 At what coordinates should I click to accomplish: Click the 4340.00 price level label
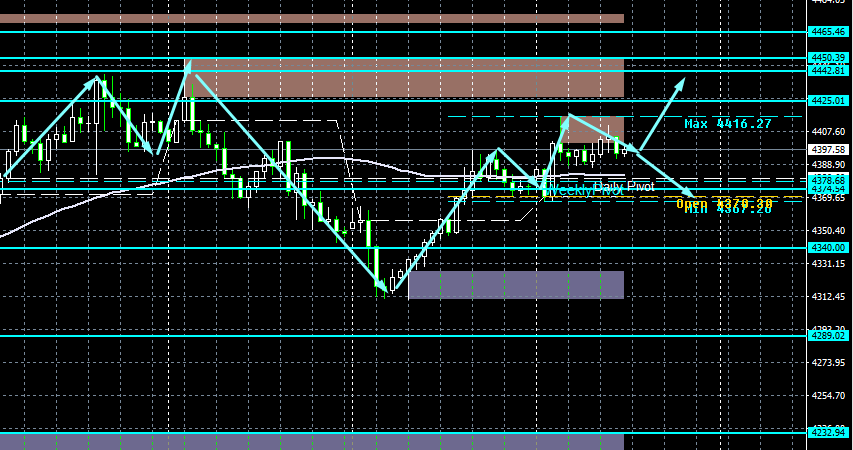pos(830,248)
